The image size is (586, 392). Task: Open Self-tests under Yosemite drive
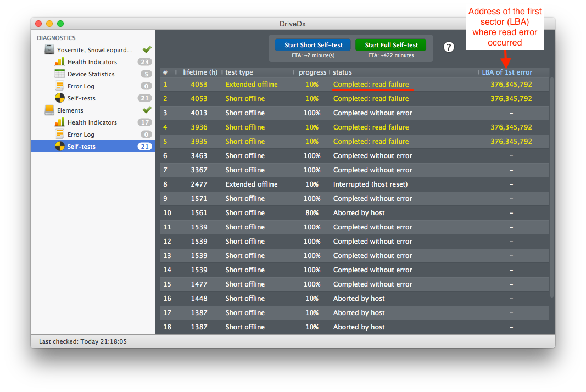pyautogui.click(x=81, y=98)
